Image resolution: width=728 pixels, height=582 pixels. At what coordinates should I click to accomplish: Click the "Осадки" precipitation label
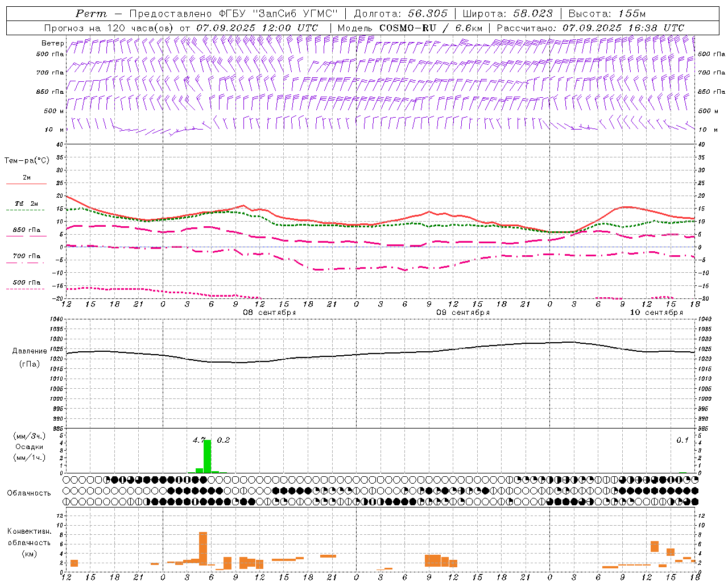click(x=29, y=447)
